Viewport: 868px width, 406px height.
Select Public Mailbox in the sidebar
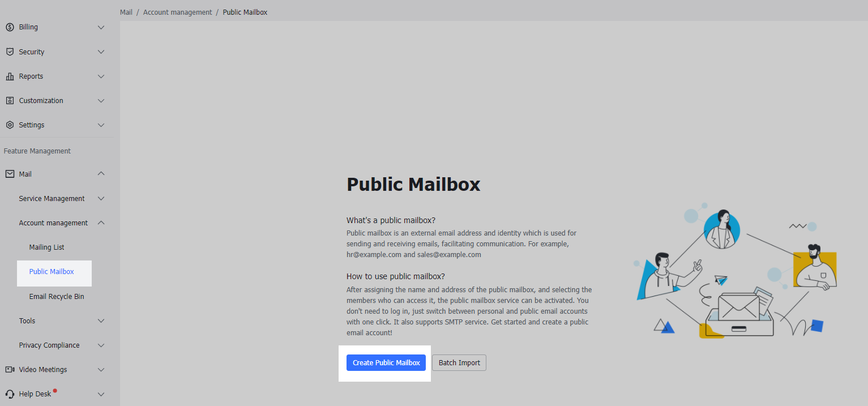51,271
